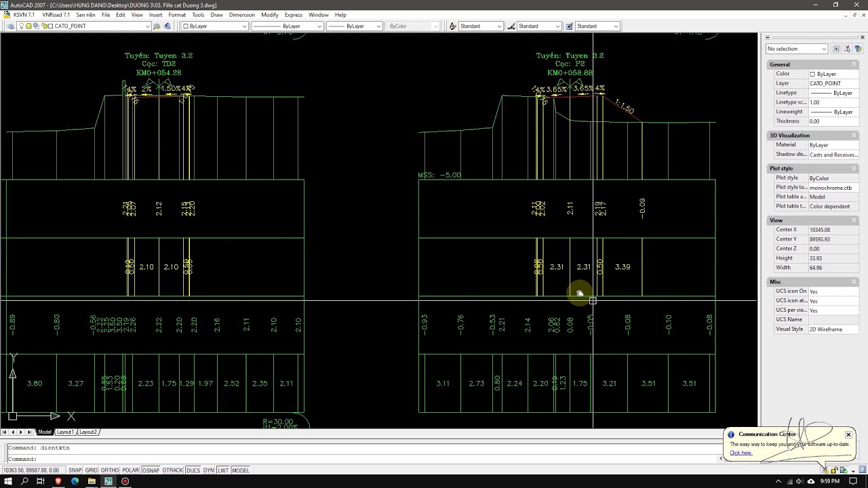The width and height of the screenshot is (868, 488).
Task: Collapse the 3D Visualization section
Action: coord(854,136)
